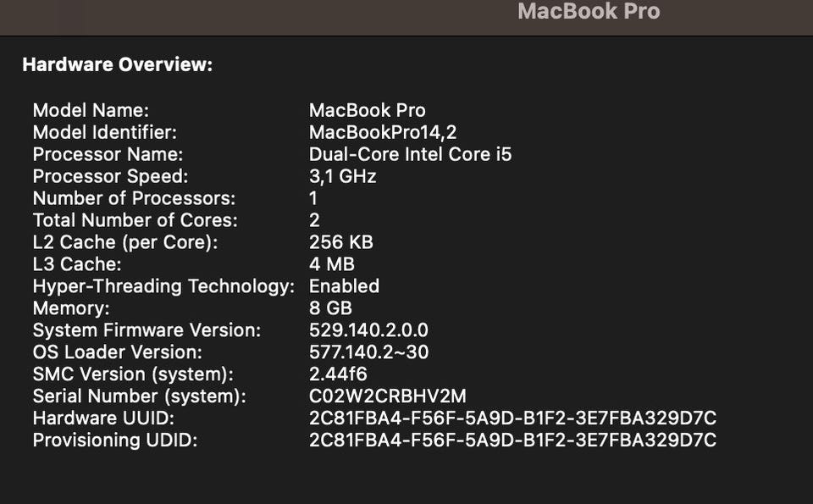The width and height of the screenshot is (813, 504).
Task: Click the Provisioning UDID value
Action: [512, 440]
